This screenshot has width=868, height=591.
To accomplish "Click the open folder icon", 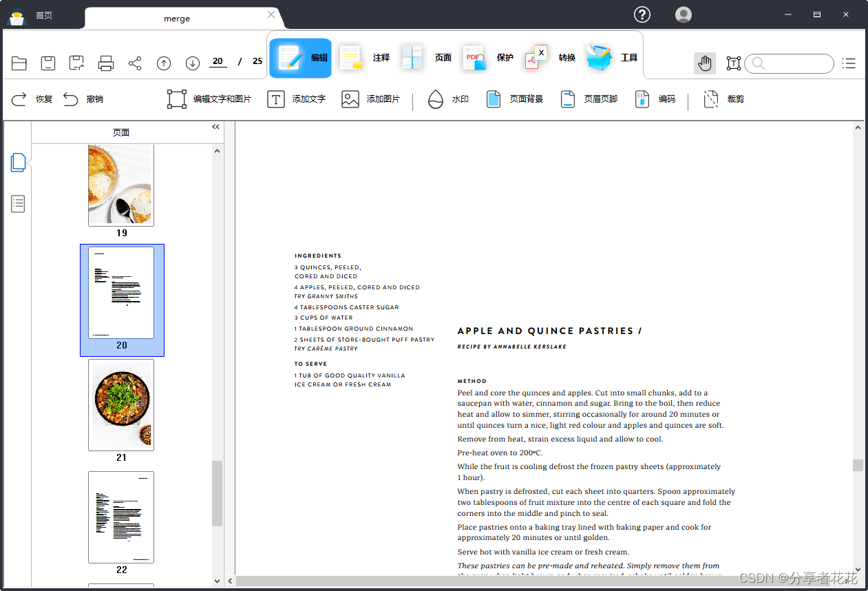I will 19,63.
